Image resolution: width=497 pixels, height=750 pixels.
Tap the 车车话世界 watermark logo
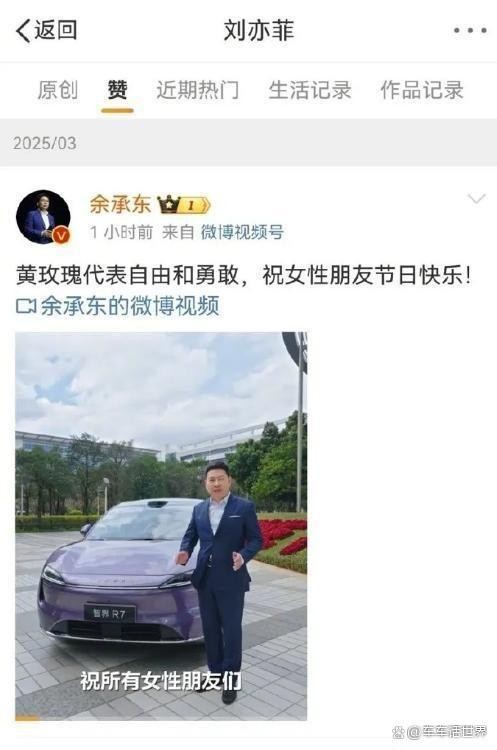(x=440, y=731)
